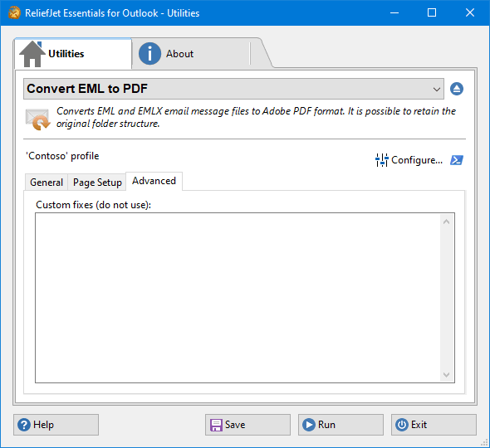Click the envelope conversion icon beside description
The width and height of the screenshot is (490, 448).
(37, 119)
